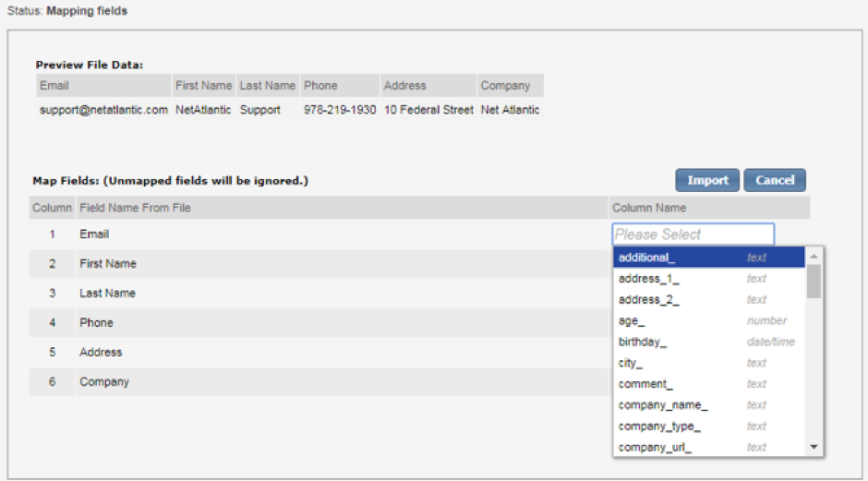
Task: Click the Please Select column name field
Action: click(693, 234)
